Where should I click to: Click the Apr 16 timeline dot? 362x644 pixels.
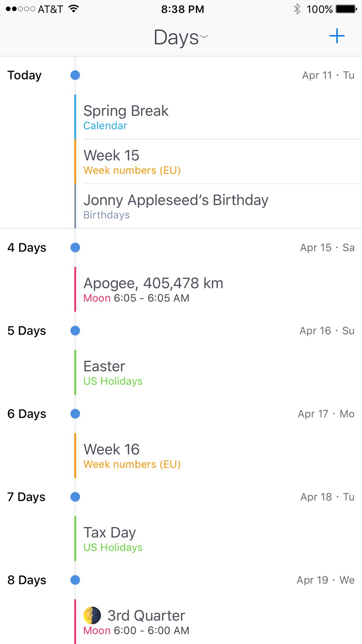(x=75, y=331)
